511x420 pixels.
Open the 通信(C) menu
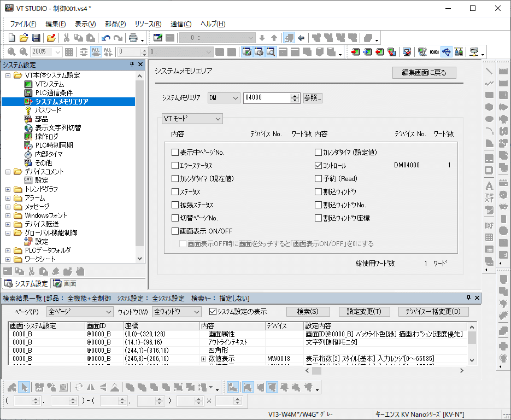coord(181,24)
